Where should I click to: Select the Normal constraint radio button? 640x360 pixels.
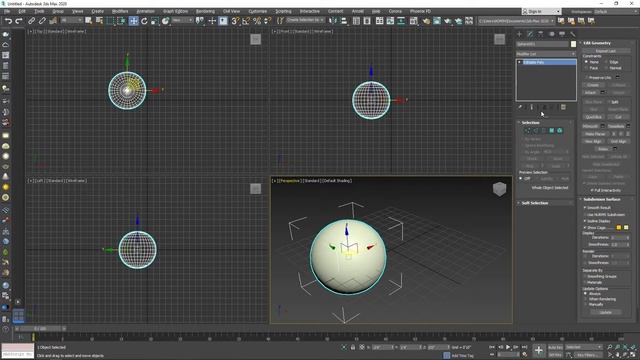(x=607, y=68)
